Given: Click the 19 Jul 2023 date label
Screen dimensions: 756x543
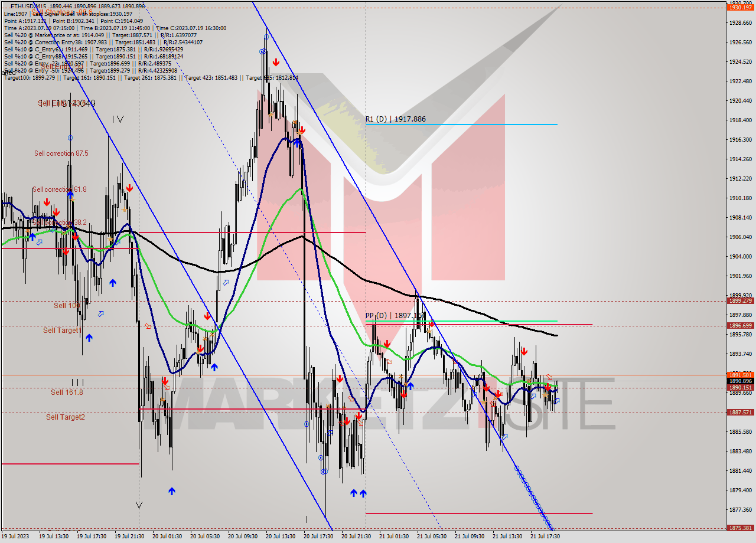Looking at the screenshot, I should pyautogui.click(x=16, y=537).
